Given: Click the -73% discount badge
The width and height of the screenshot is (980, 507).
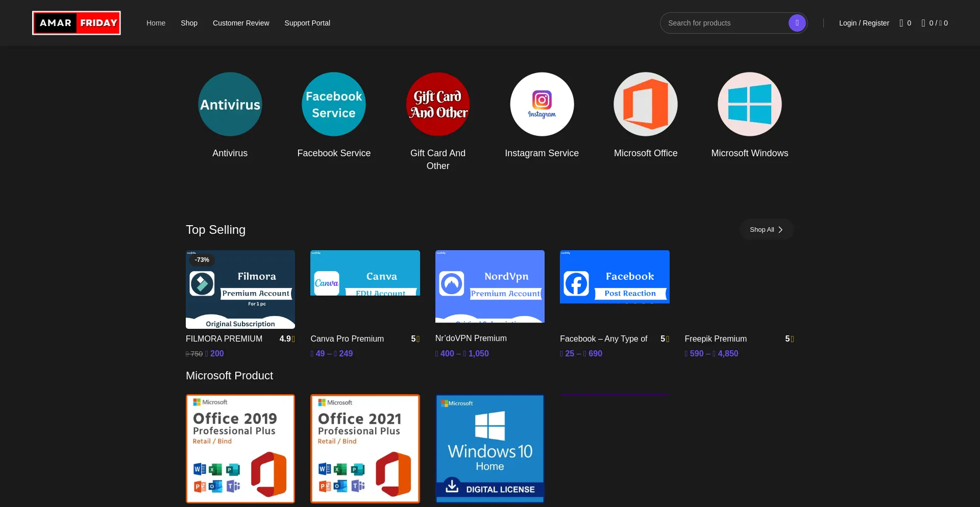Looking at the screenshot, I should coord(202,260).
